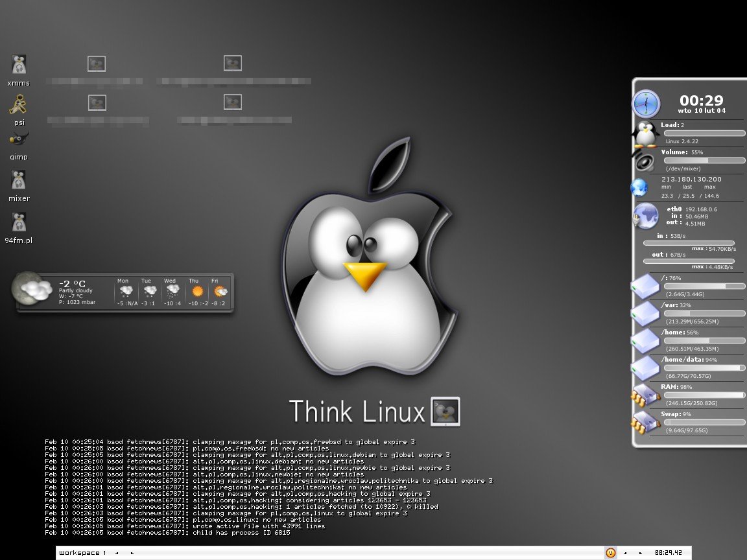Click the Volume level bar

704,161
